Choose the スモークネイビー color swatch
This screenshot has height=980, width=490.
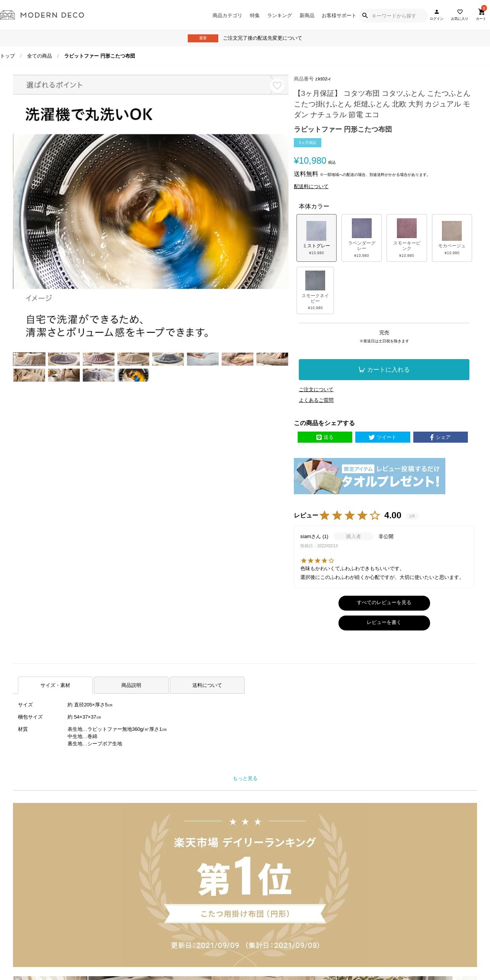(315, 290)
